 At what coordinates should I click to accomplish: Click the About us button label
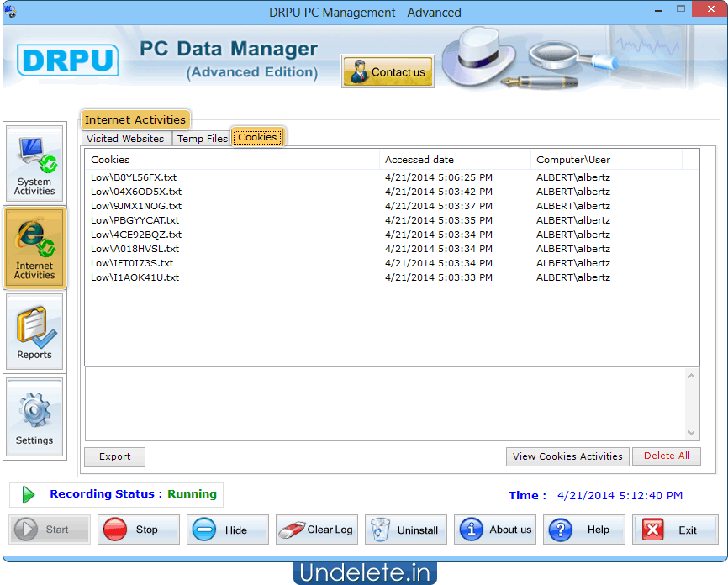510,530
